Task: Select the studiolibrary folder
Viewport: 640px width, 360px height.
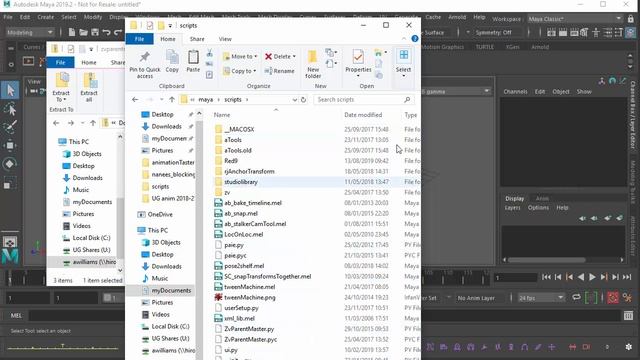Action: [240, 182]
